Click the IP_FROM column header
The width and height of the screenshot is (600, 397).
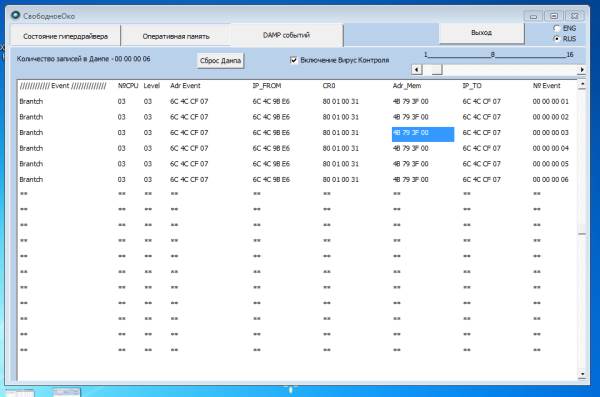pos(267,86)
